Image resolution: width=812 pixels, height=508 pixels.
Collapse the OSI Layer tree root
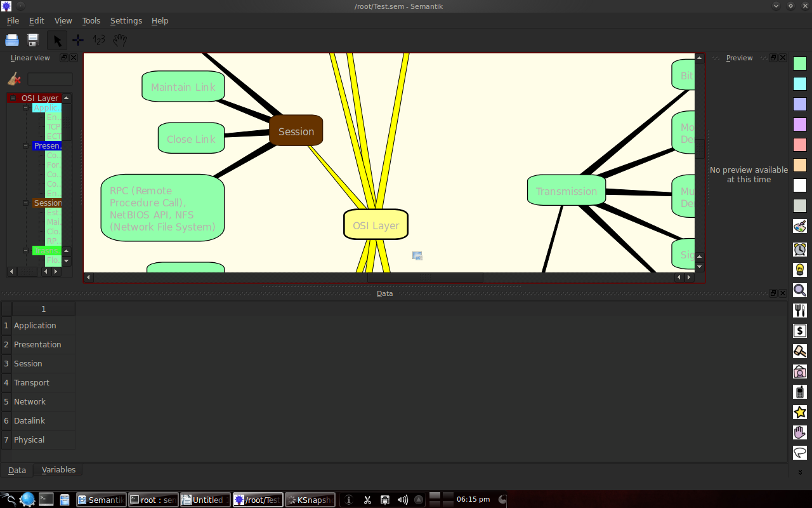pos(13,98)
